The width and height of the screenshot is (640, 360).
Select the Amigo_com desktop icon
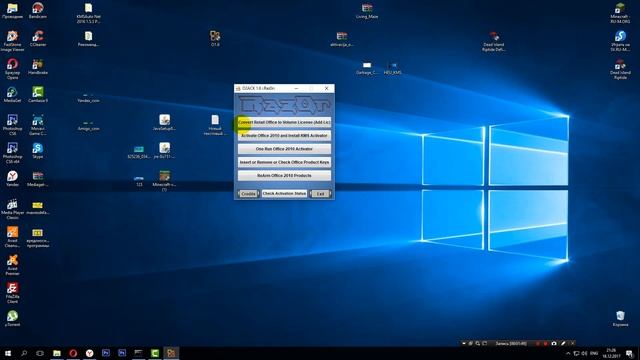point(88,125)
